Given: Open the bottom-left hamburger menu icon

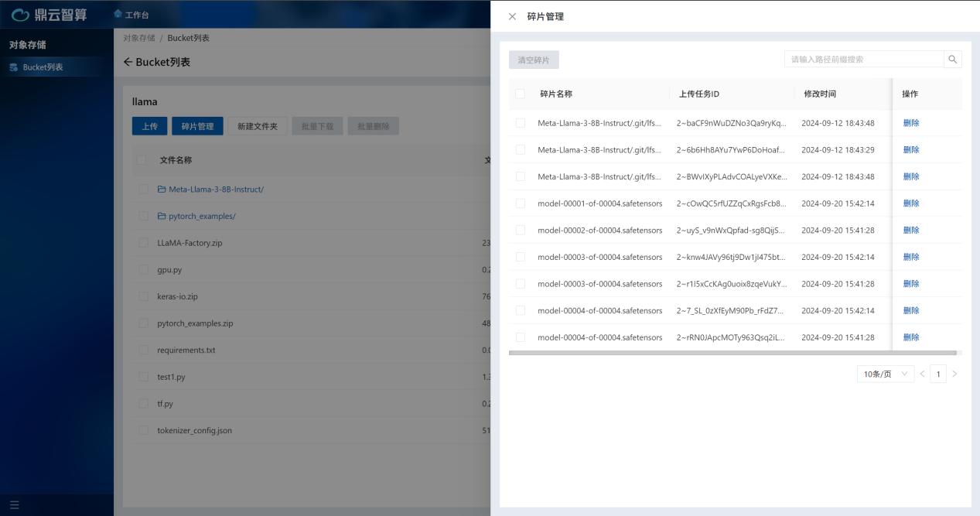Looking at the screenshot, I should tap(14, 505).
